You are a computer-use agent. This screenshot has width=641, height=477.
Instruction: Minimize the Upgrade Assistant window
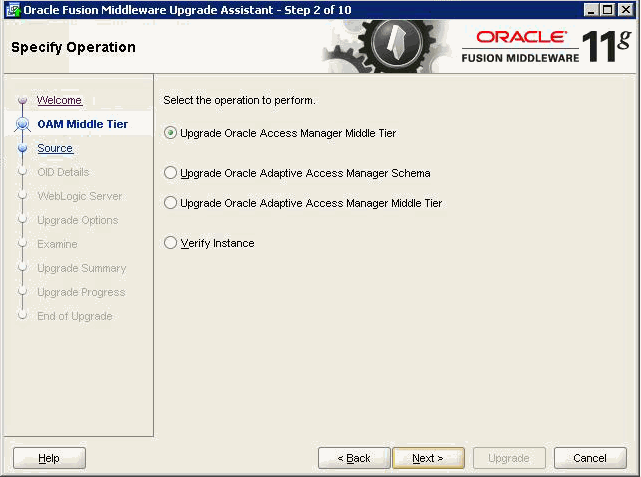(x=591, y=10)
